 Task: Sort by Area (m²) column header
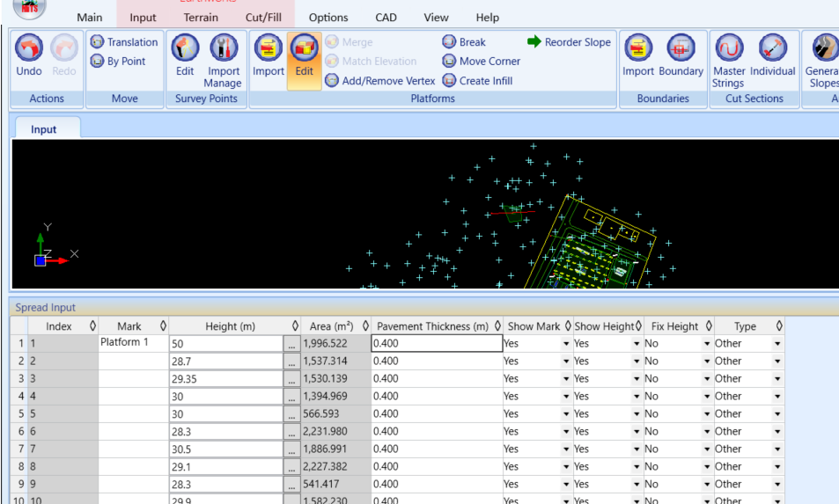tap(336, 326)
